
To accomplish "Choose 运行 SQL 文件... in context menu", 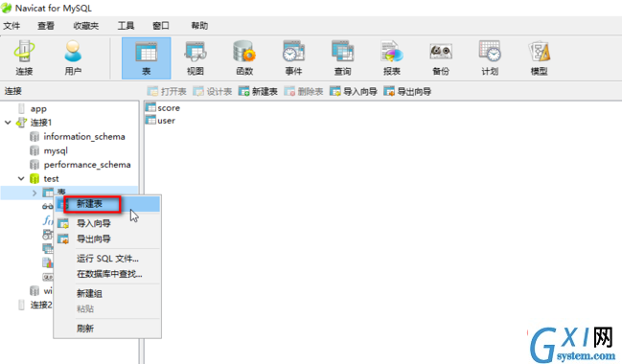I will click(x=107, y=259).
